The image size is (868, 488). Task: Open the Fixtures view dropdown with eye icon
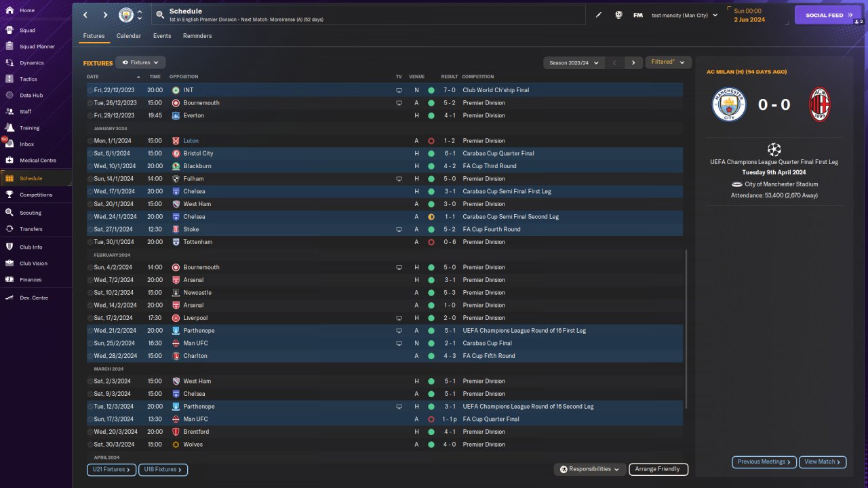click(x=140, y=62)
